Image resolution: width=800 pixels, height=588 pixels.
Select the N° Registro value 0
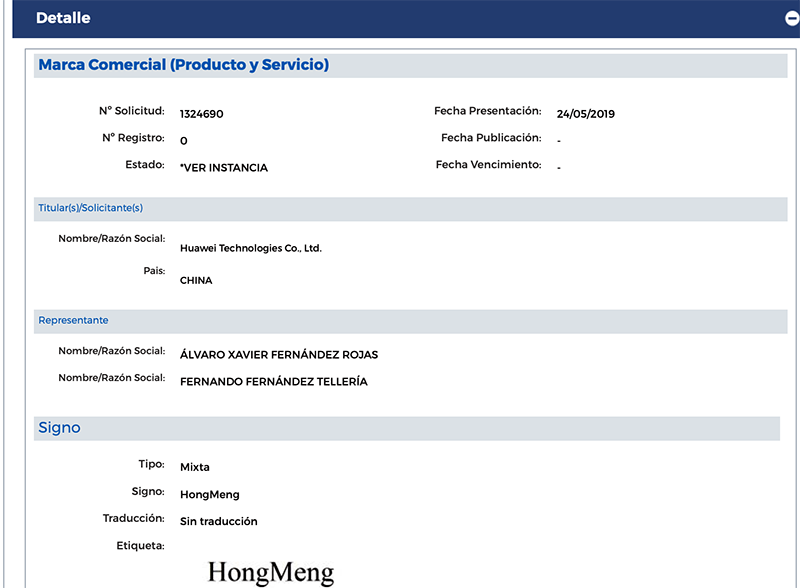(x=184, y=141)
